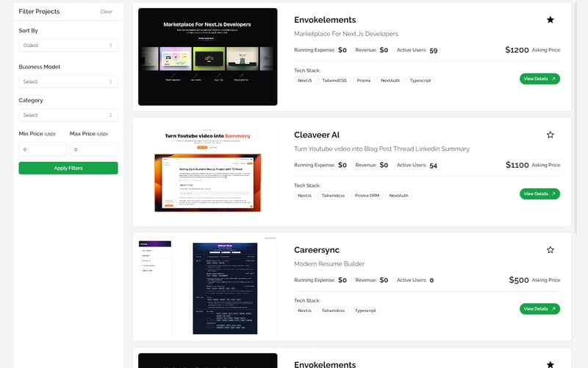View details for Cleaveer AI
Viewport: 588px width, 368px height.
pyautogui.click(x=539, y=194)
